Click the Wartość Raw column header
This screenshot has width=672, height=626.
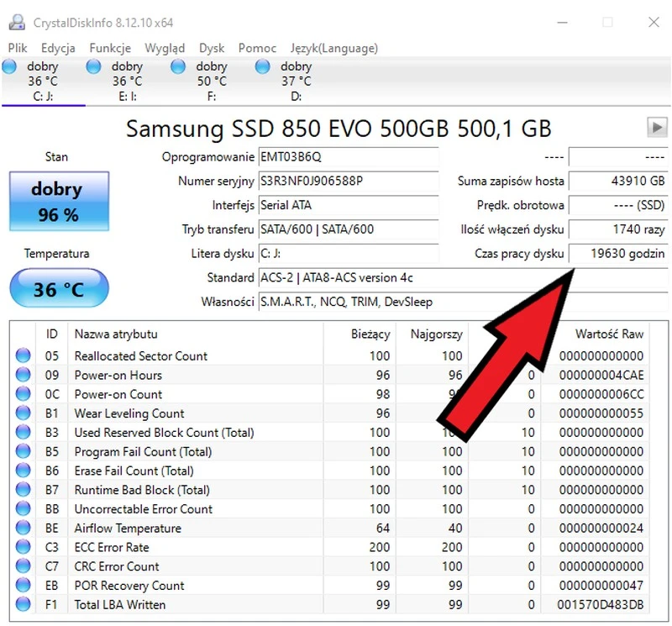point(609,334)
